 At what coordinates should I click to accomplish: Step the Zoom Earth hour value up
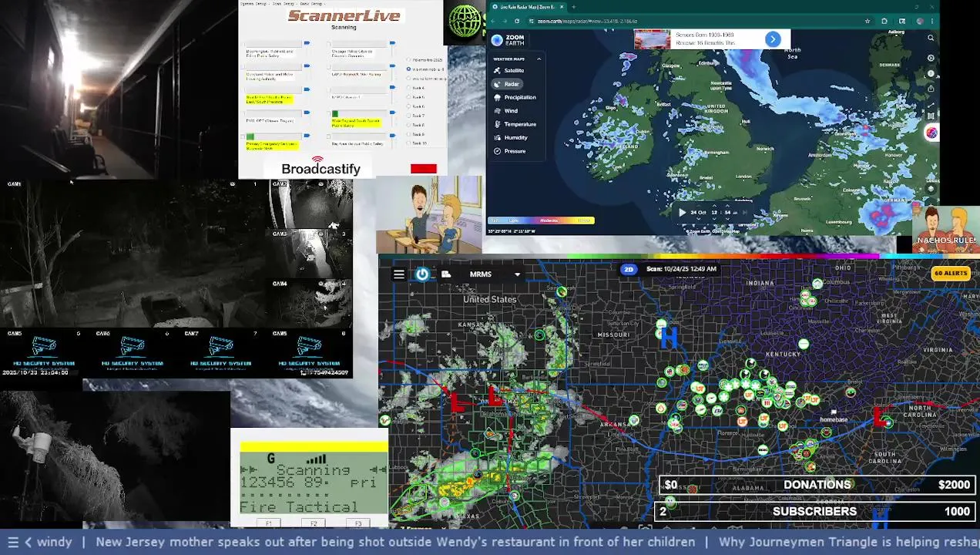pos(714,206)
